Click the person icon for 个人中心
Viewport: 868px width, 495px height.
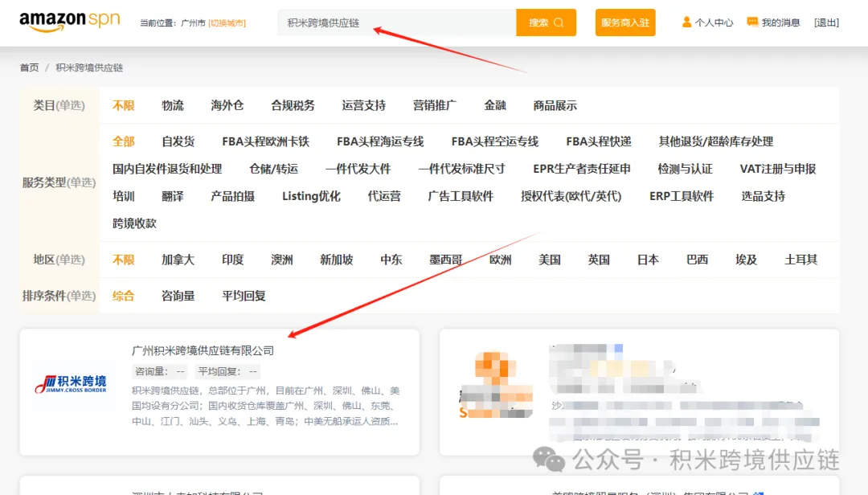[686, 22]
